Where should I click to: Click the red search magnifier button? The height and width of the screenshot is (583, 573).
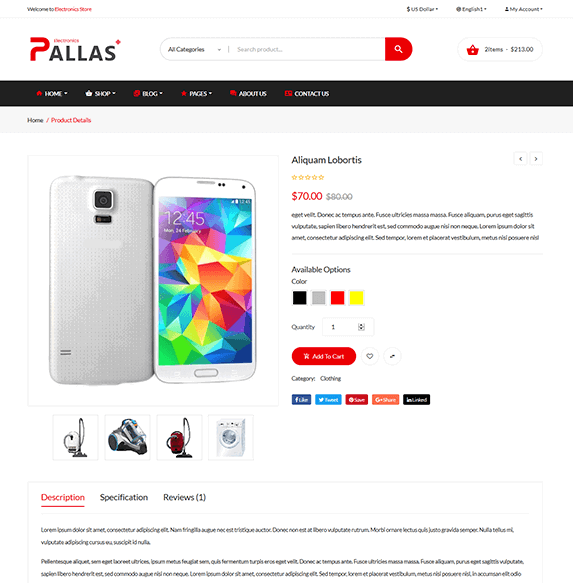(398, 49)
